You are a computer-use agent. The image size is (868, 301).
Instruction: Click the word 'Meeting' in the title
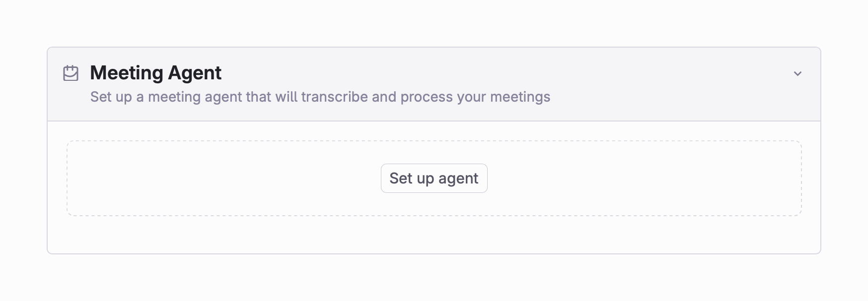click(127, 73)
